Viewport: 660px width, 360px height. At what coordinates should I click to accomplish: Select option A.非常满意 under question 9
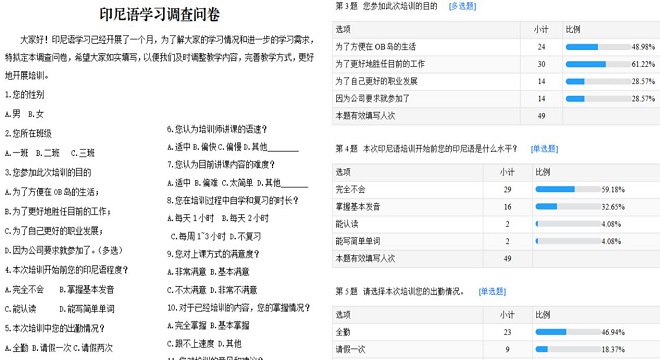[x=186, y=272]
